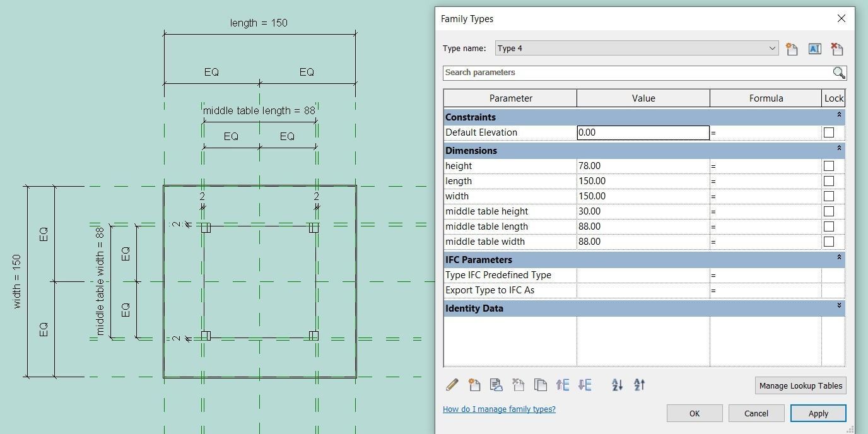Click the Value column header

coord(643,98)
